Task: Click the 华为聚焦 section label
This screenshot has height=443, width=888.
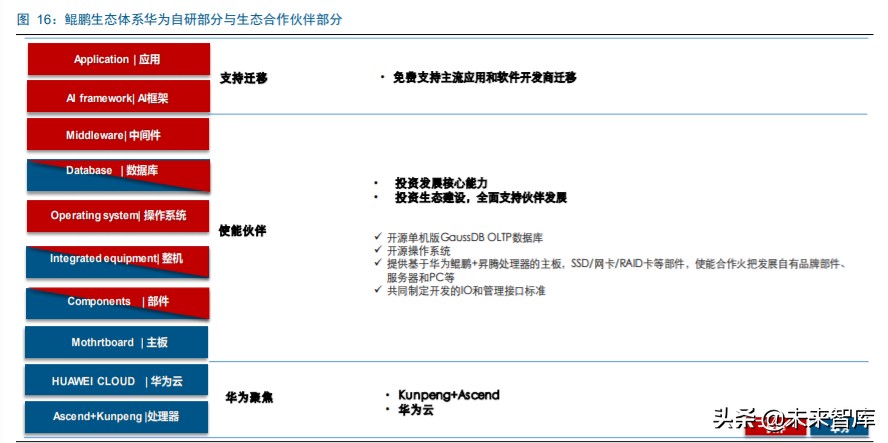Action: coord(249,397)
